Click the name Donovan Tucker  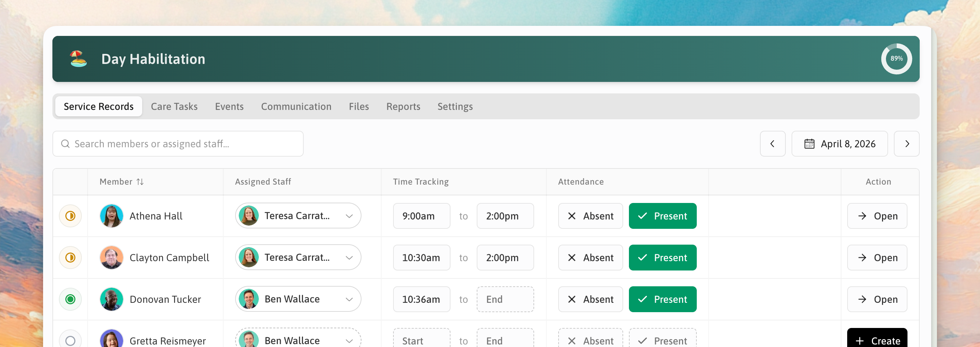point(165,300)
